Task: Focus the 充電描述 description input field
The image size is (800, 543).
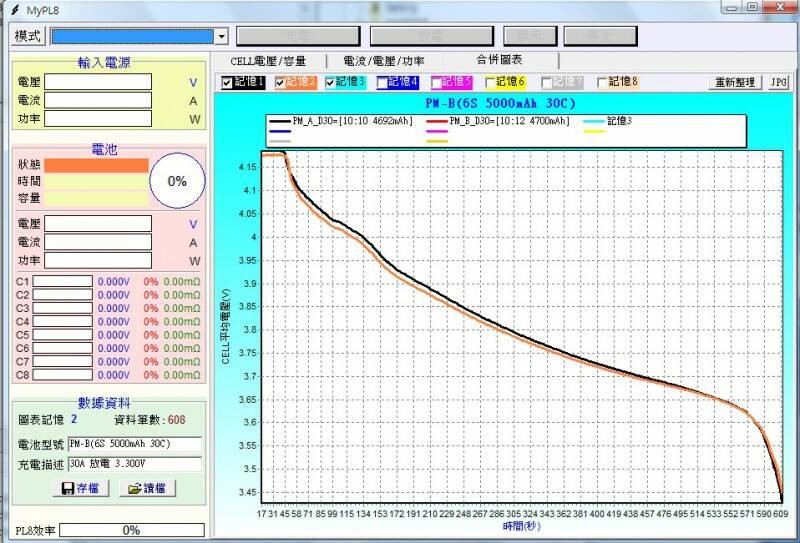Action: [x=135, y=464]
